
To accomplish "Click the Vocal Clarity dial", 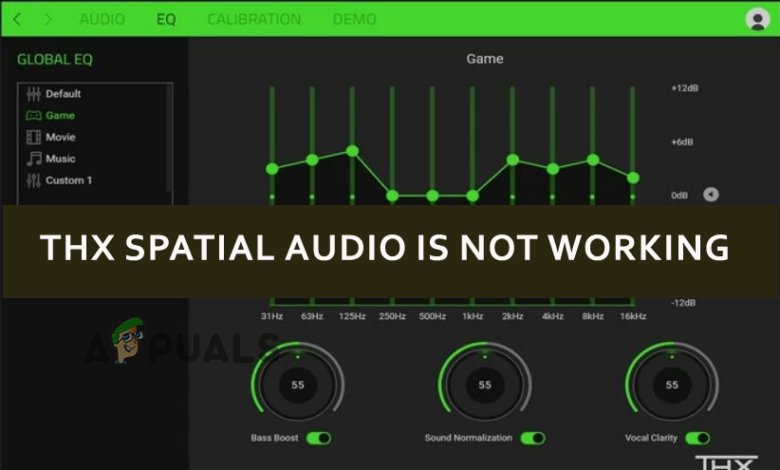I will [x=672, y=384].
